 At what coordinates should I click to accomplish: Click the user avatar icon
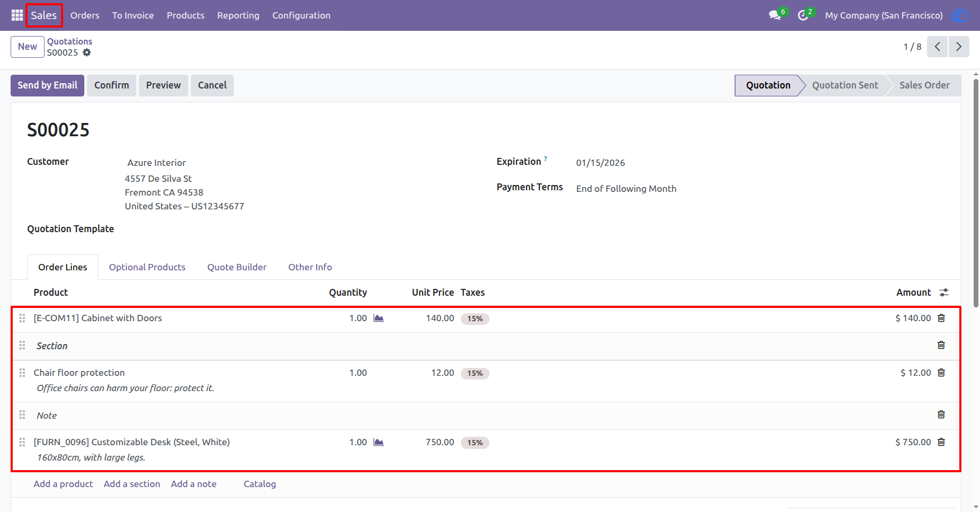click(959, 15)
